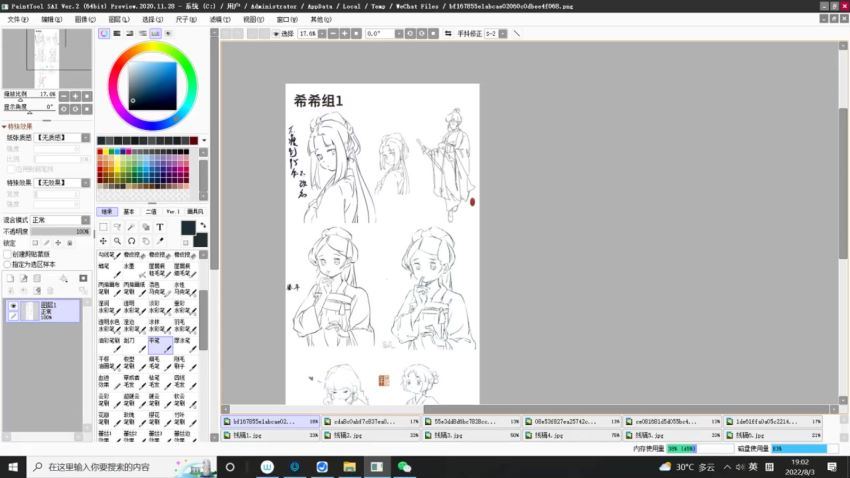This screenshot has width=850, height=478.
Task: Add a layer mask icon
Action: click(83, 279)
